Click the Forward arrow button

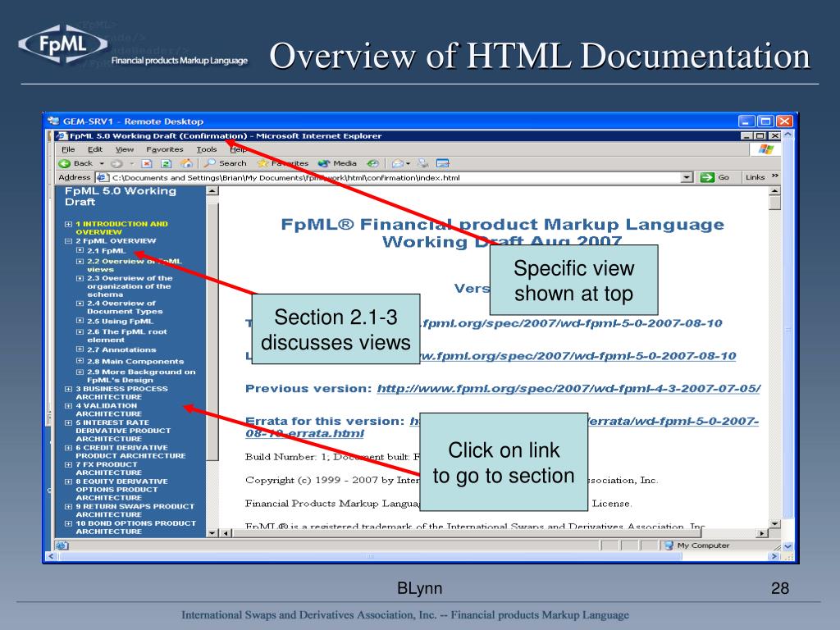click(116, 163)
